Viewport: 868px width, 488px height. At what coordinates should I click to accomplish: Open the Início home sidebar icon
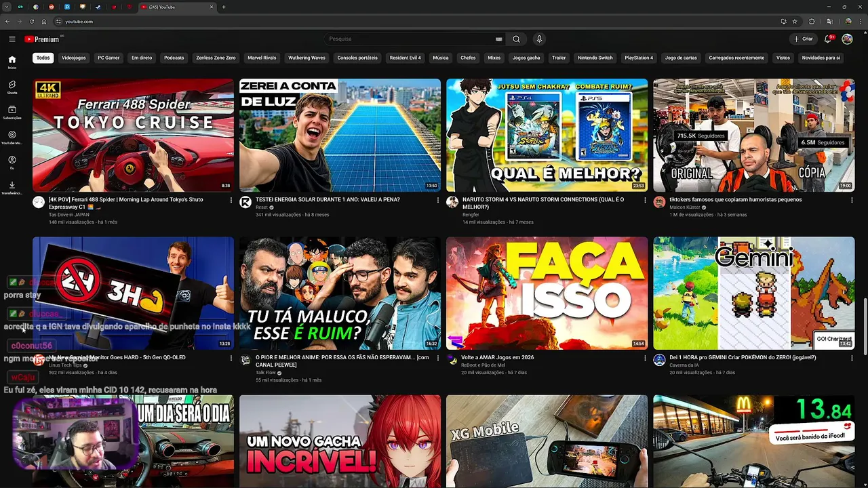point(12,62)
